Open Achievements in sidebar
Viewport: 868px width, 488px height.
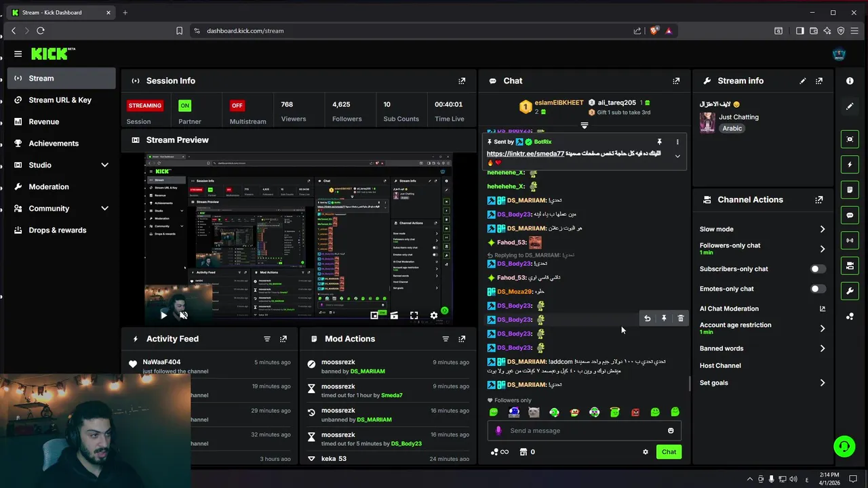point(62,143)
